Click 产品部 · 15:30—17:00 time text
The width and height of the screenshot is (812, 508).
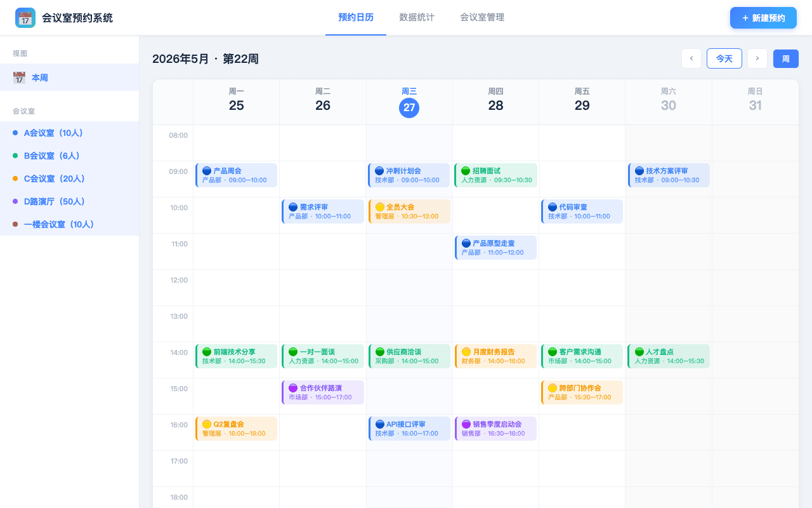coord(580,398)
